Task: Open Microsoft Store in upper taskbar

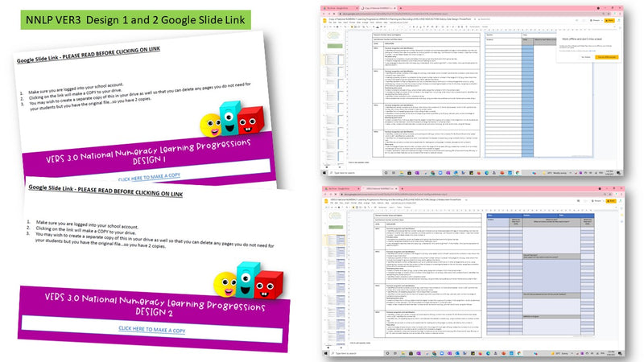Action: click(409, 173)
